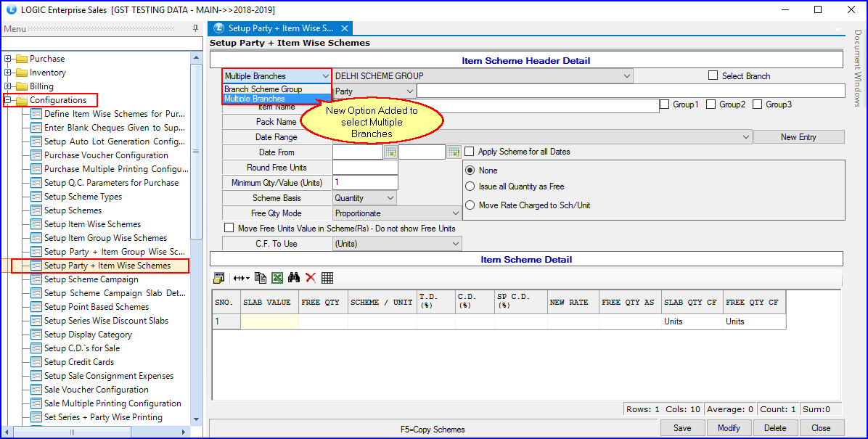The width and height of the screenshot is (868, 439).
Task: Open the Scheme Basis Quantity dropdown
Action: tap(365, 197)
